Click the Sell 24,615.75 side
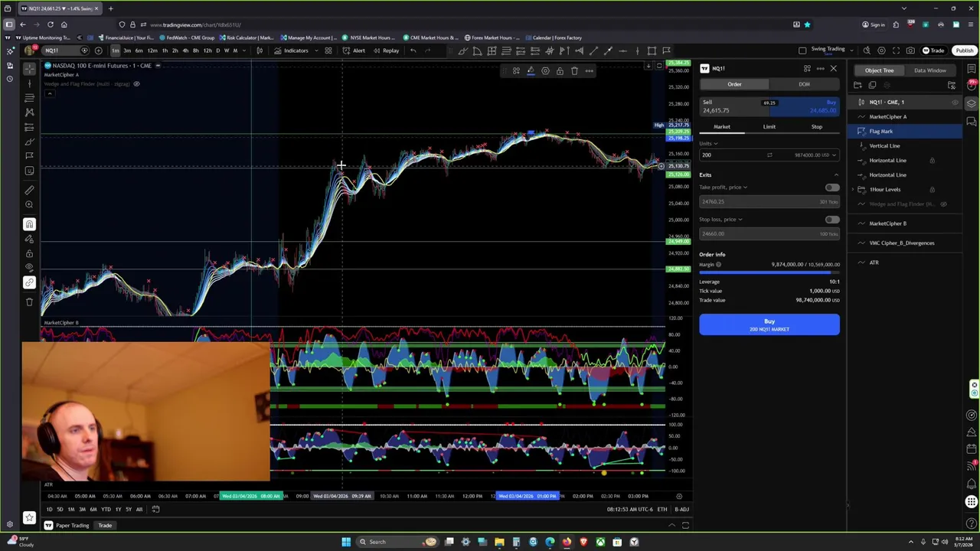The image size is (980, 551). pos(733,106)
